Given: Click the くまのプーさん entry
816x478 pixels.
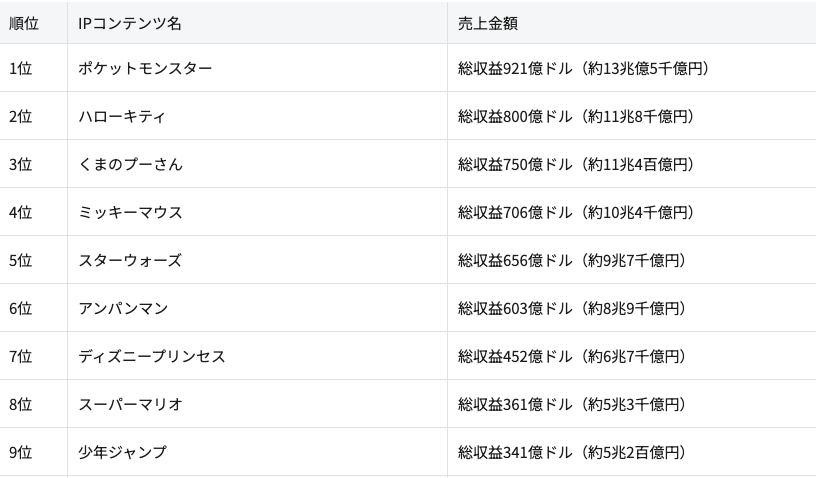Looking at the screenshot, I should click(x=130, y=165).
